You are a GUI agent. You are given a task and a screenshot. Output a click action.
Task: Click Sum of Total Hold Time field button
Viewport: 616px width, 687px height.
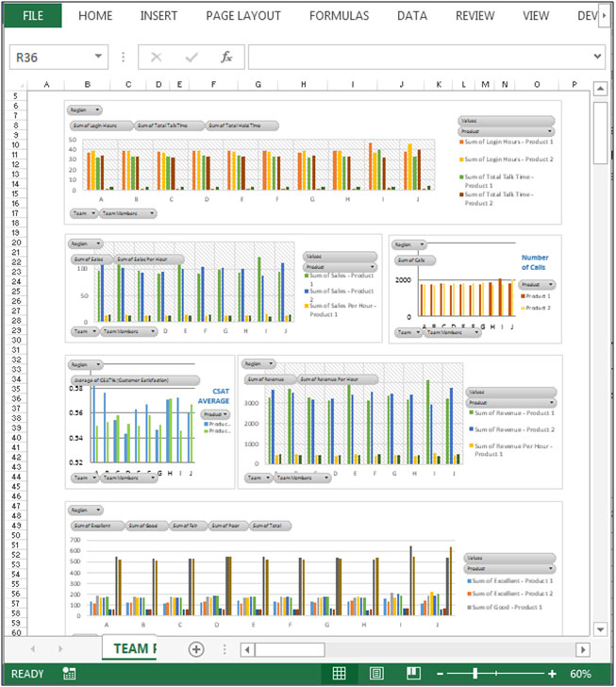[x=241, y=126]
